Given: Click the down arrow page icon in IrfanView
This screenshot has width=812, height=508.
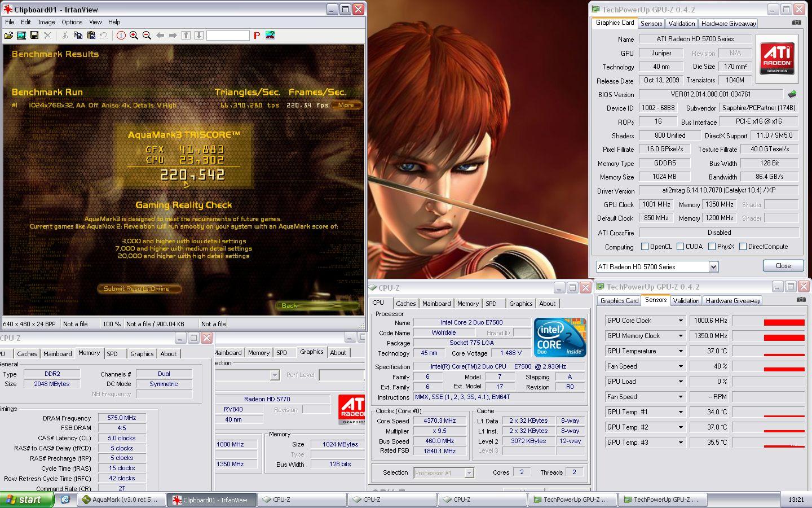Looking at the screenshot, I should [x=199, y=35].
